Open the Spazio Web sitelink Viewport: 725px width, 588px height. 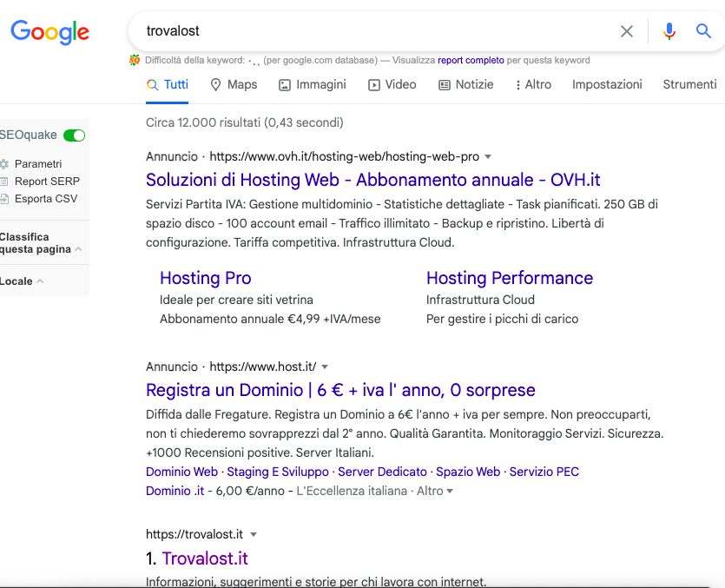pos(468,472)
